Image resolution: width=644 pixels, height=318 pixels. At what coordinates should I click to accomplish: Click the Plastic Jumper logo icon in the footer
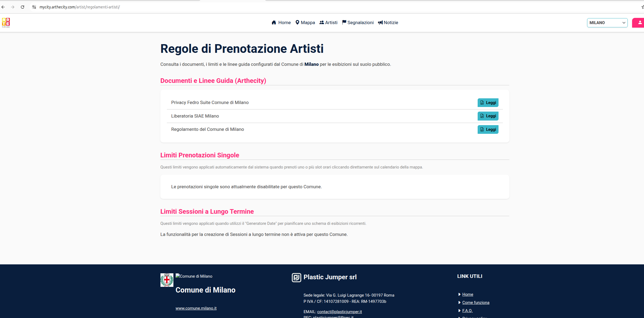pos(296,278)
